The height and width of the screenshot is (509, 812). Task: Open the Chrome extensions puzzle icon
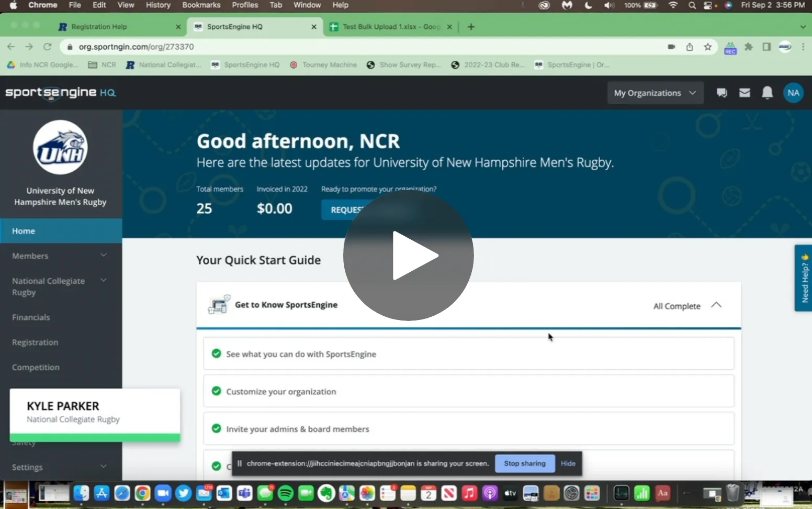[749, 47]
